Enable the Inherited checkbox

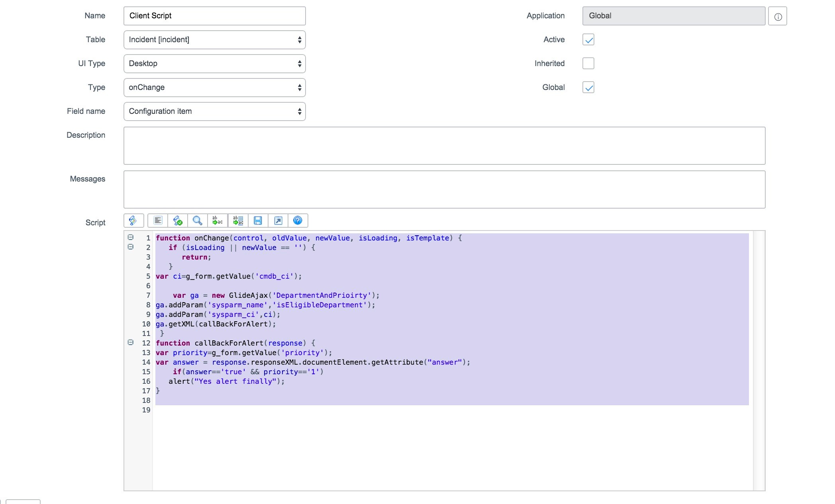[x=588, y=63]
